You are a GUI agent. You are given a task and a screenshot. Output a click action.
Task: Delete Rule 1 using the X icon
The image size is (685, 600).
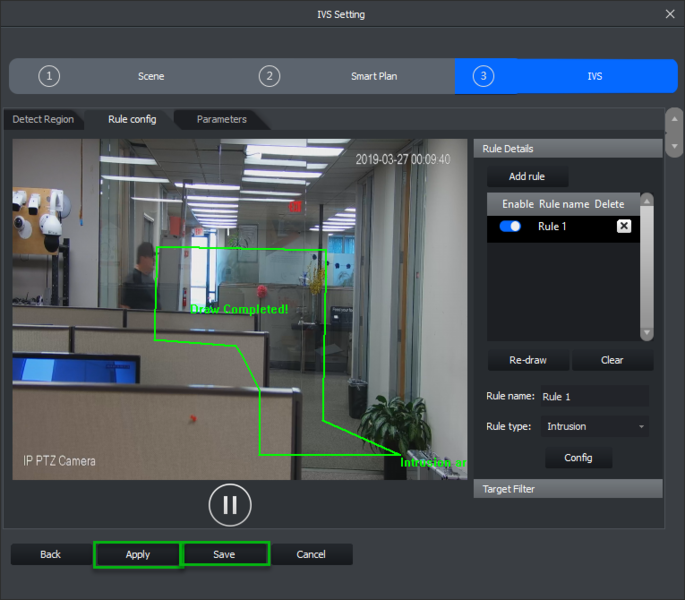coord(623,227)
